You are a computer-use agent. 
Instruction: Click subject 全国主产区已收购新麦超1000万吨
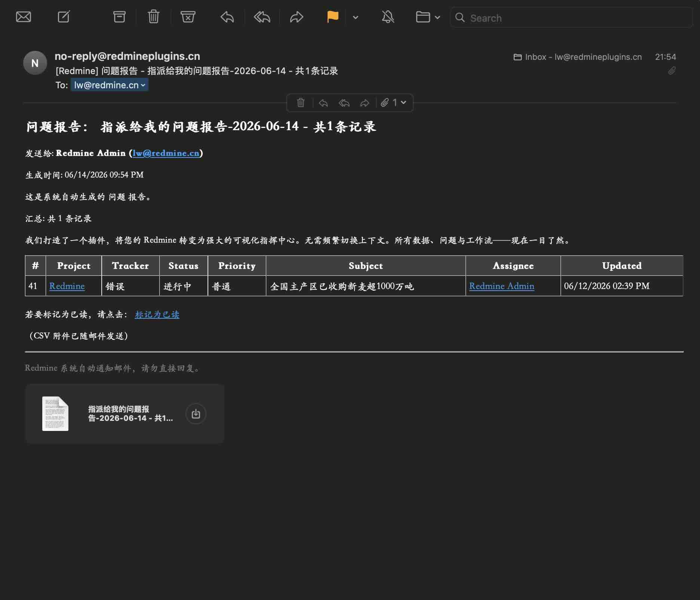click(x=342, y=286)
